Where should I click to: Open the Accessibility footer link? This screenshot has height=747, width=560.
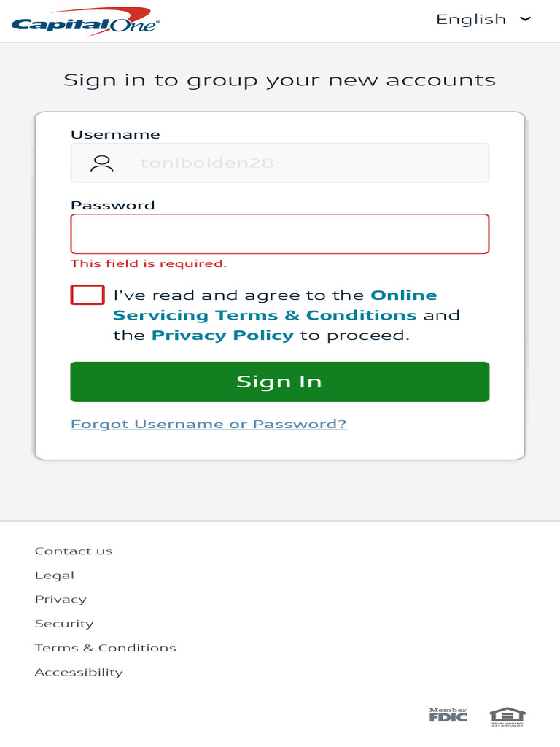pos(79,673)
